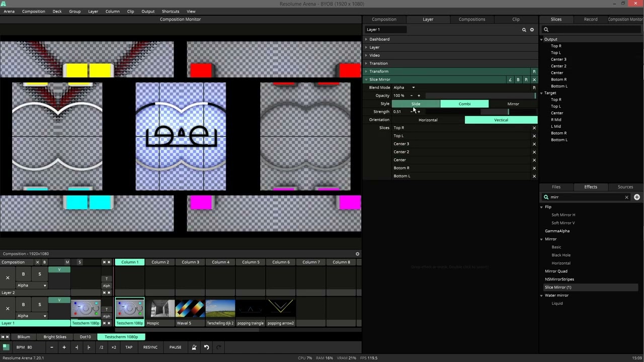
Task: Open the Arena menu
Action: point(9,11)
